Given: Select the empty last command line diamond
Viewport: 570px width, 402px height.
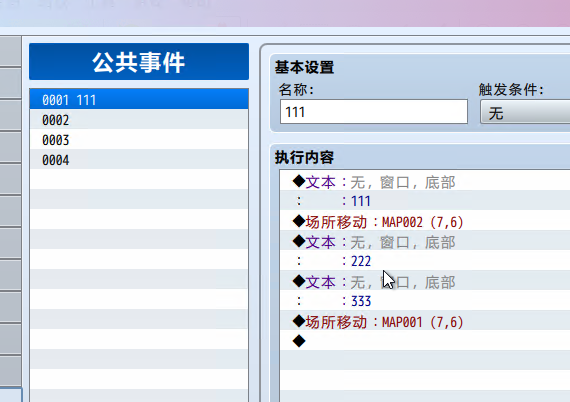Looking at the screenshot, I should click(x=425, y=341).
